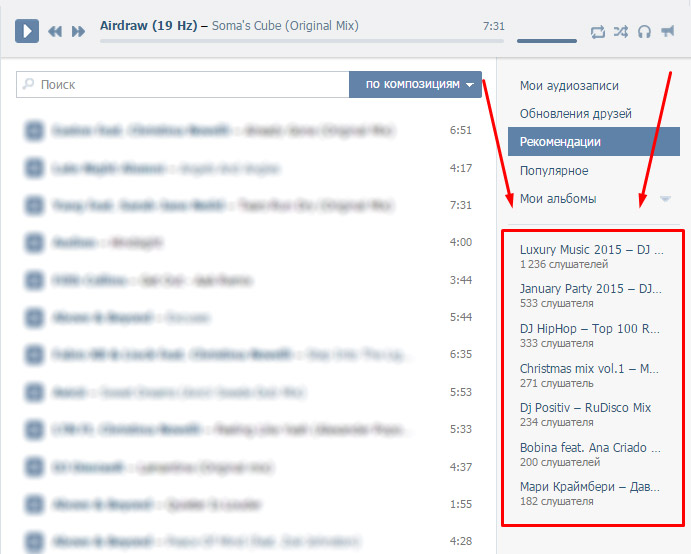
Task: Skip to the next track
Action: point(78,32)
